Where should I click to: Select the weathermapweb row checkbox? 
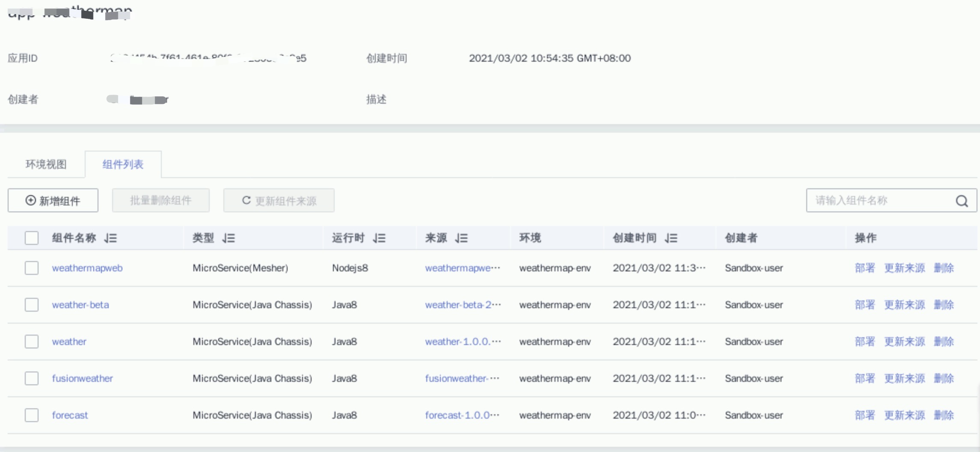[x=32, y=268]
